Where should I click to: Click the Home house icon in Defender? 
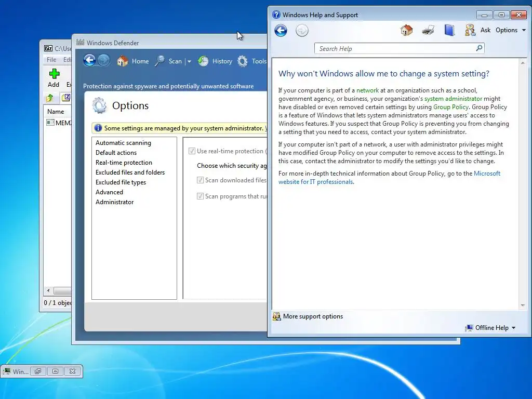click(x=123, y=61)
